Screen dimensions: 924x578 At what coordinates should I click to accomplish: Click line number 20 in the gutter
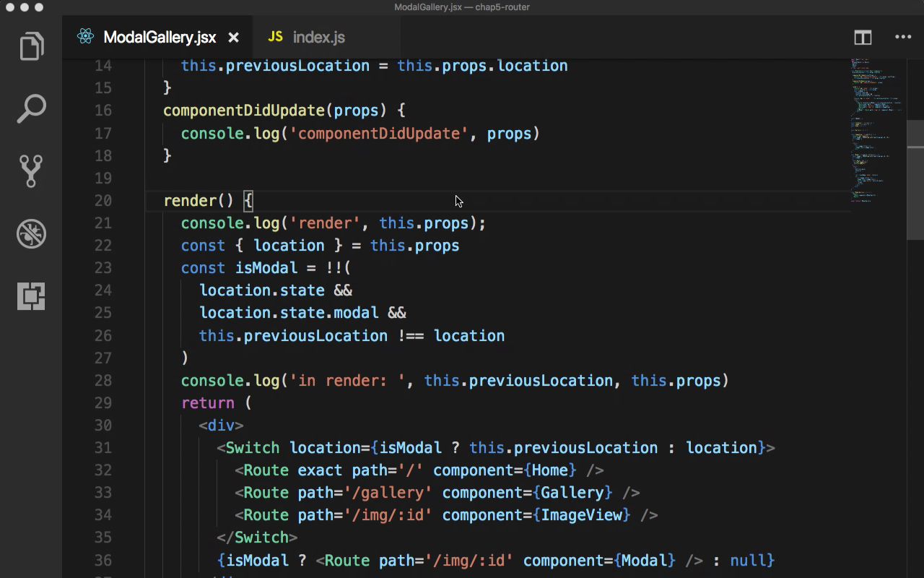pyautogui.click(x=103, y=201)
